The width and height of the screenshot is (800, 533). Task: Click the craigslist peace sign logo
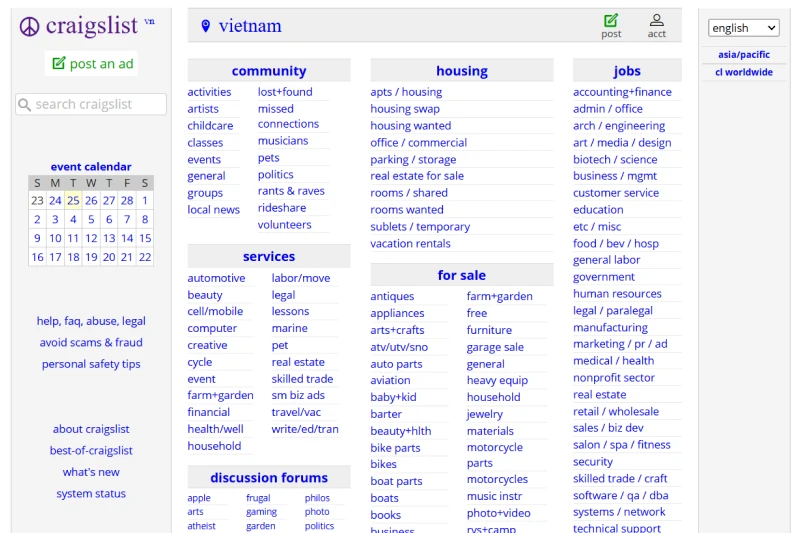pyautogui.click(x=29, y=27)
